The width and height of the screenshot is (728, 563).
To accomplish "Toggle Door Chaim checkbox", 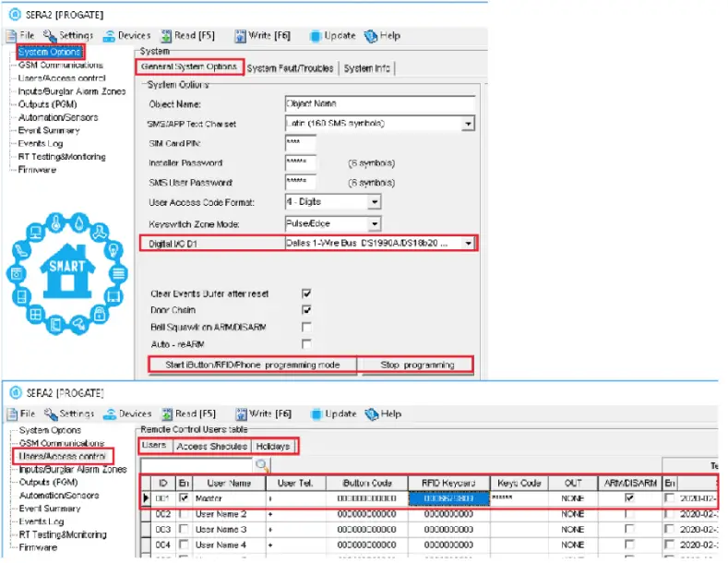I will tap(306, 310).
